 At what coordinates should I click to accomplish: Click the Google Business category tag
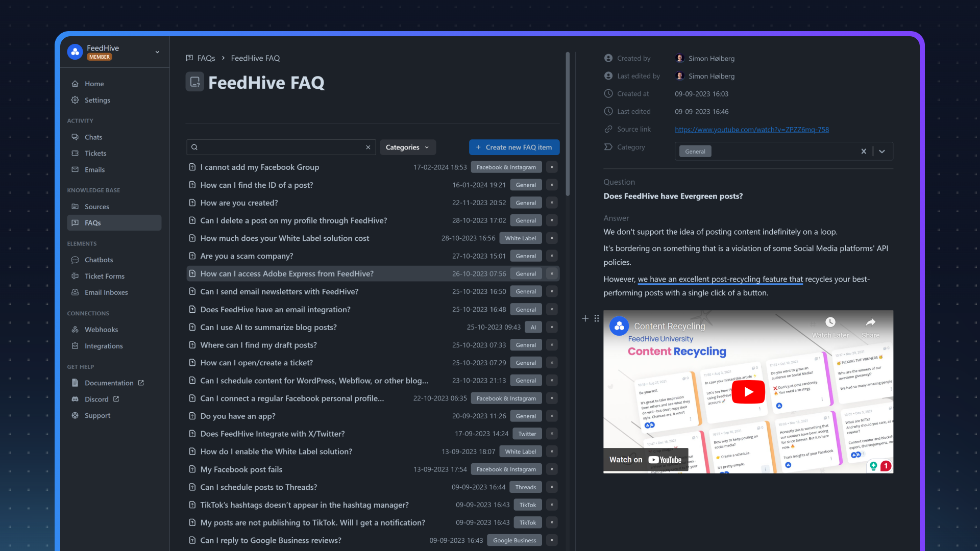coord(514,540)
